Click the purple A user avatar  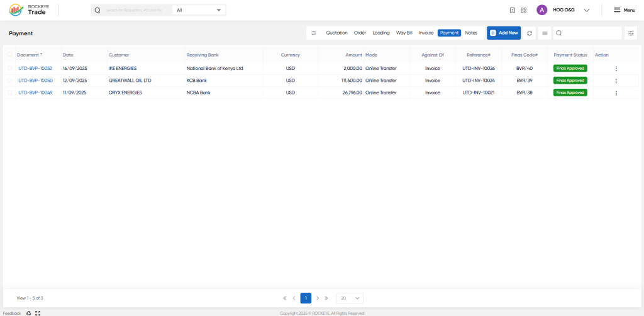tap(541, 10)
